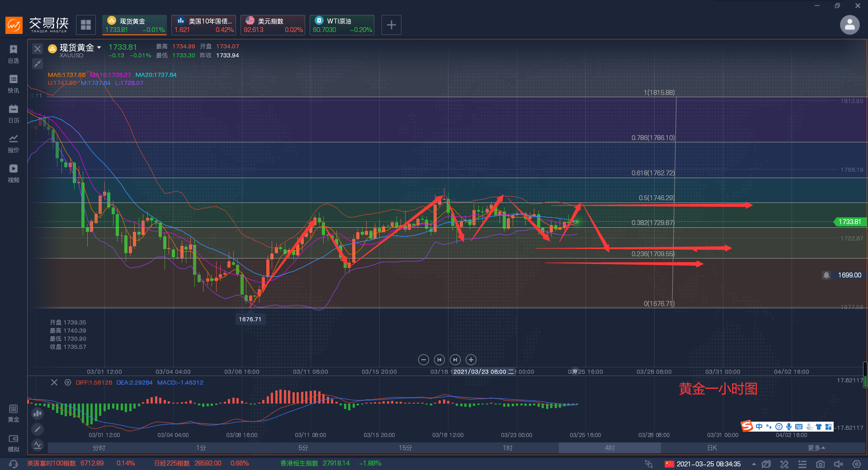Click the MA5:1737.68 indicator label
868x470 pixels.
click(x=66, y=75)
